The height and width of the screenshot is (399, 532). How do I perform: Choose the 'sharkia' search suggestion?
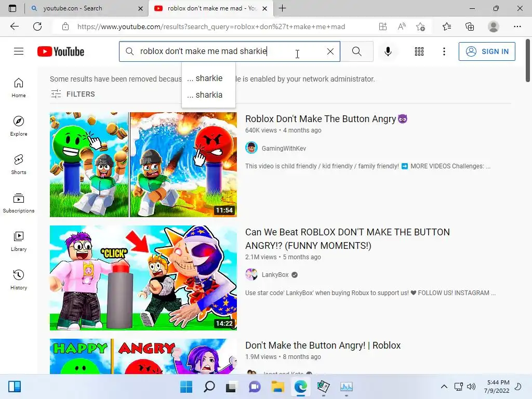tap(208, 95)
